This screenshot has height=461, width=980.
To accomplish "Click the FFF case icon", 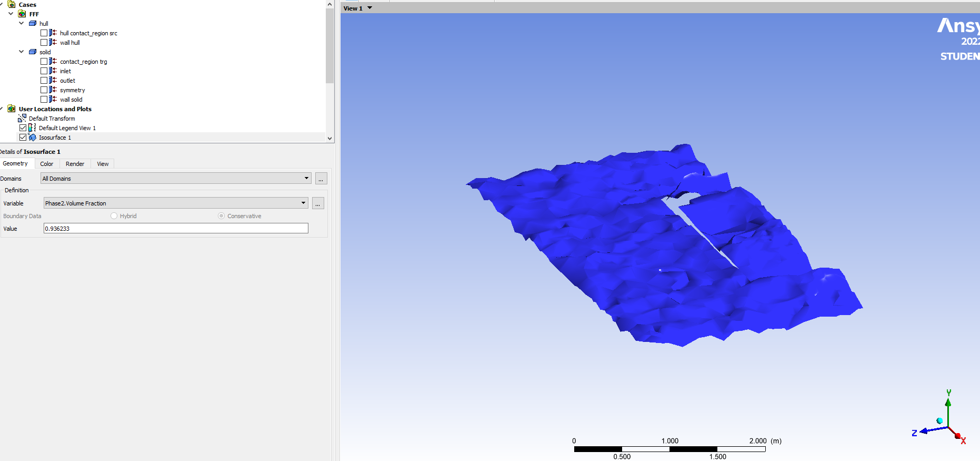I will coord(22,14).
